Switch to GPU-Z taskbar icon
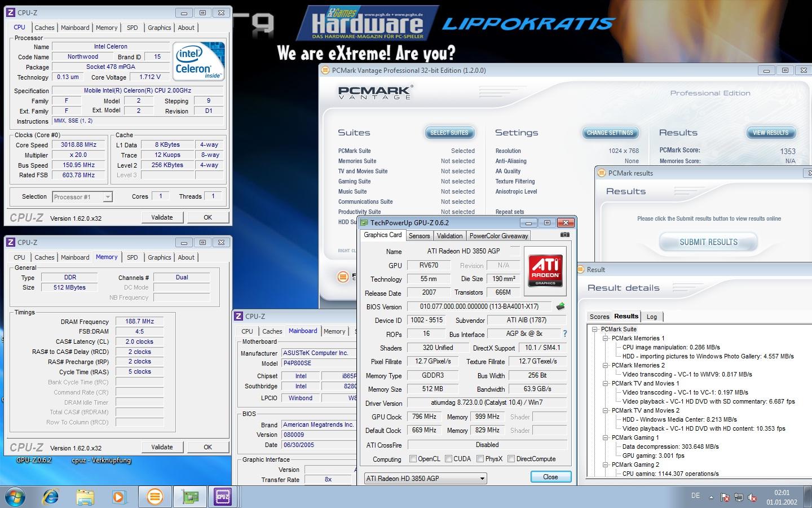Image resolution: width=812 pixels, height=508 pixels. (189, 497)
